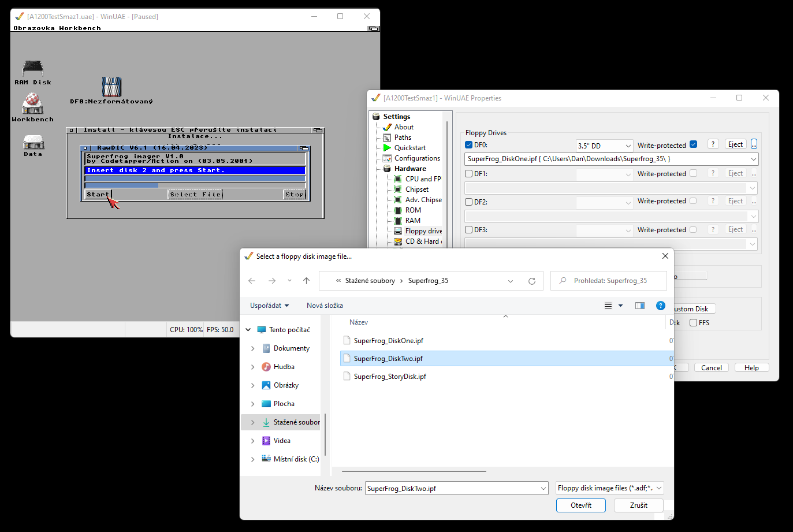Open the Quickstart page
The height and width of the screenshot is (532, 793).
tap(409, 148)
